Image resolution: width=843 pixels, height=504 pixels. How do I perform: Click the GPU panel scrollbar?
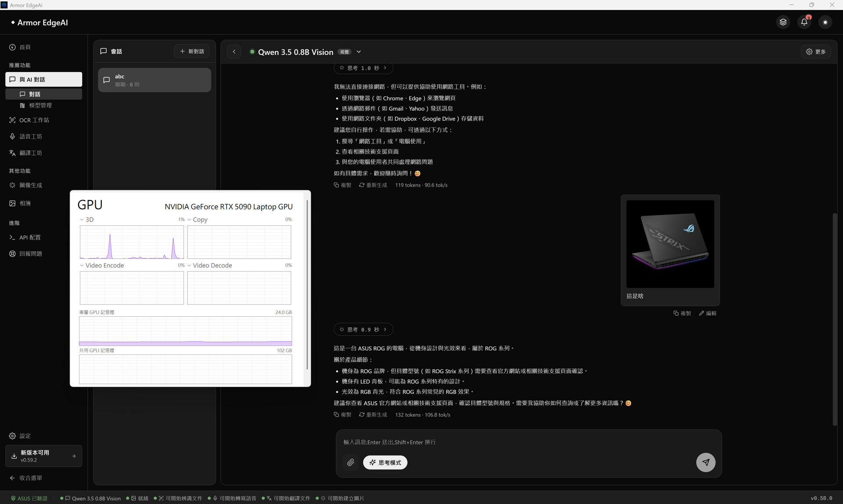tap(307, 285)
